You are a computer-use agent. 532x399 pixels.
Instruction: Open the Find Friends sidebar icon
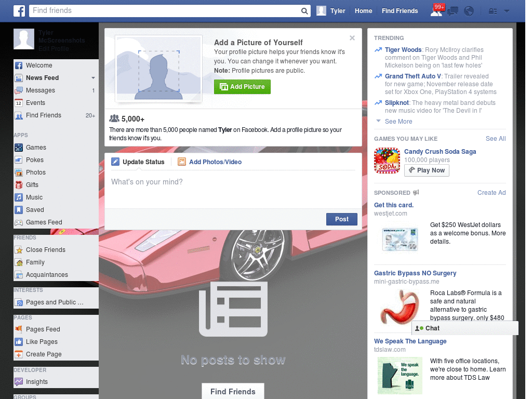[19, 116]
